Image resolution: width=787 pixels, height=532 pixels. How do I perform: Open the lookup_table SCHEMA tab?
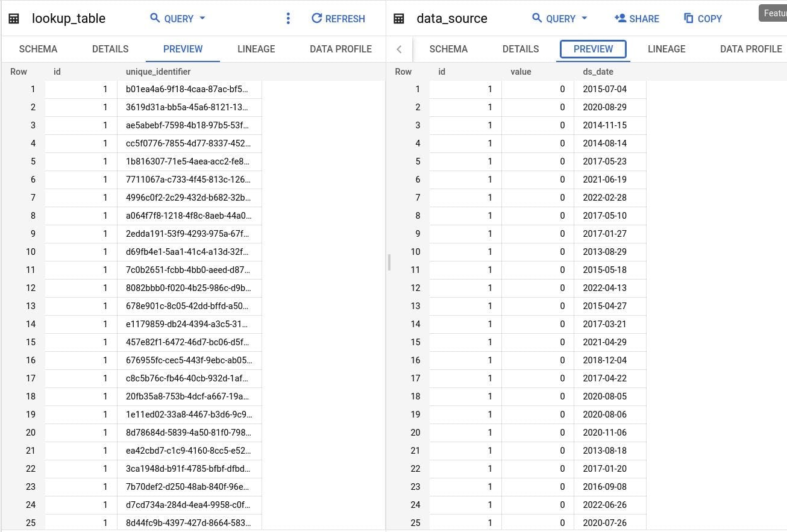tap(38, 49)
